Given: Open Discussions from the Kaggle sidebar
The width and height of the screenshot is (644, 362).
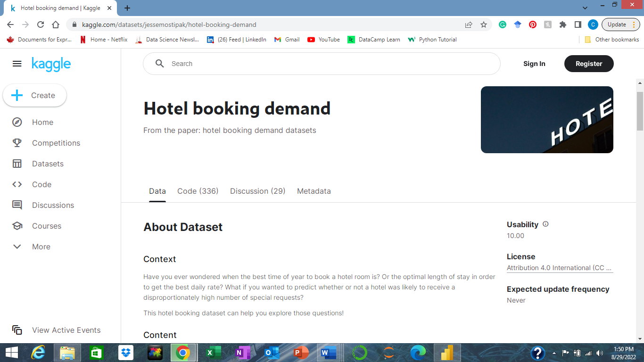Looking at the screenshot, I should click(17, 205).
